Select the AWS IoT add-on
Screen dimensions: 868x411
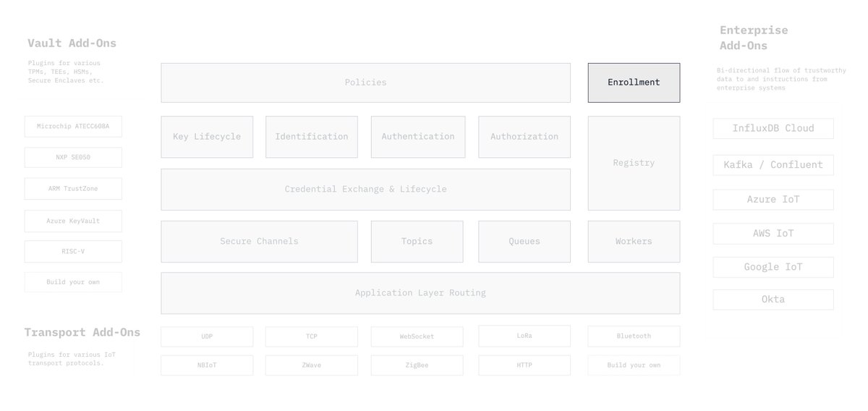point(773,234)
